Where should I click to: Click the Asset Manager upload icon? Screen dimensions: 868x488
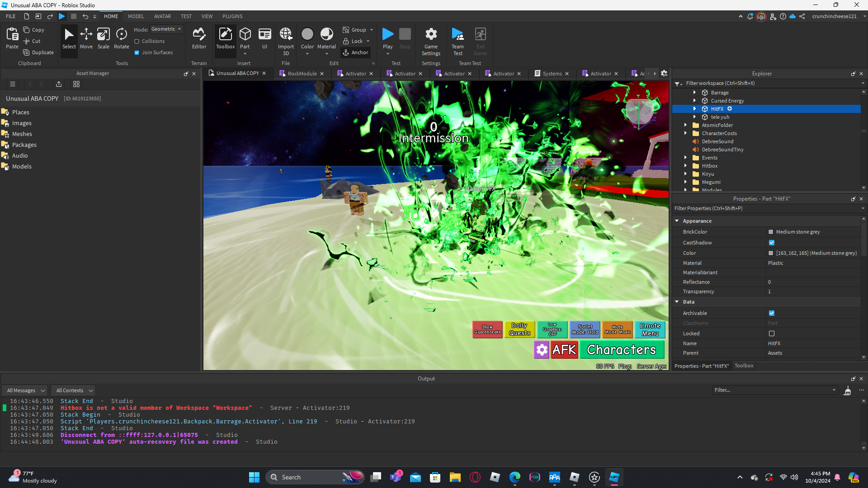click(x=59, y=84)
